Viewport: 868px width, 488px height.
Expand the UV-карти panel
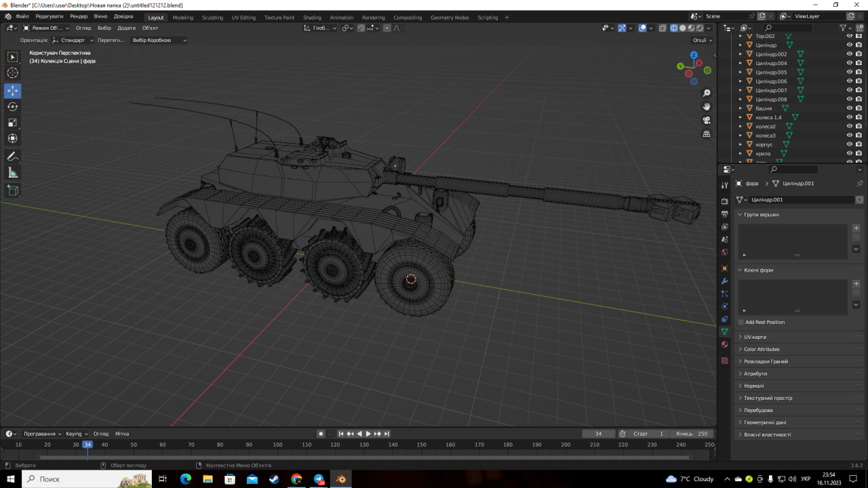pos(755,337)
